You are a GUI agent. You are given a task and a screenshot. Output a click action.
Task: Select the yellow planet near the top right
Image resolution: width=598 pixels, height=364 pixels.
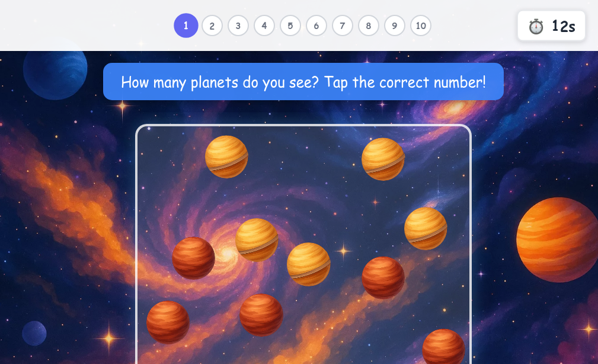pyautogui.click(x=382, y=159)
